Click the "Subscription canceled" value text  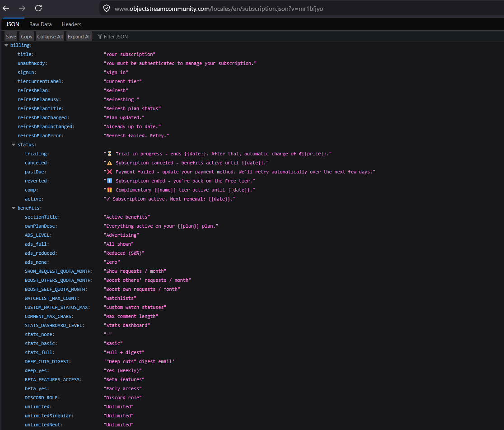pyautogui.click(x=186, y=163)
